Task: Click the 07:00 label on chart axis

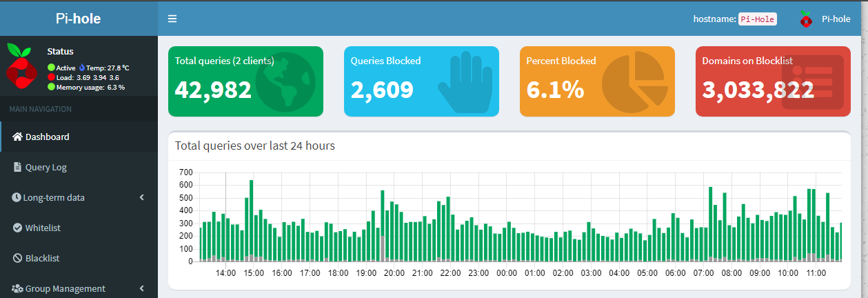Action: click(x=703, y=273)
